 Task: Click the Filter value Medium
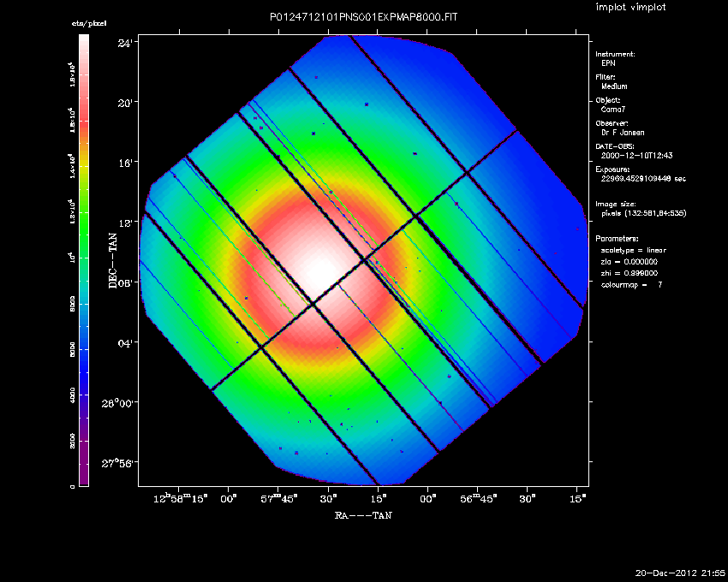point(614,86)
